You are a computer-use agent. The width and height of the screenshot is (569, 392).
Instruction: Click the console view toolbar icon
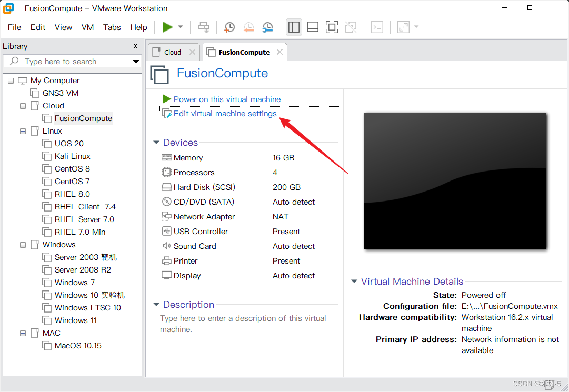point(377,27)
